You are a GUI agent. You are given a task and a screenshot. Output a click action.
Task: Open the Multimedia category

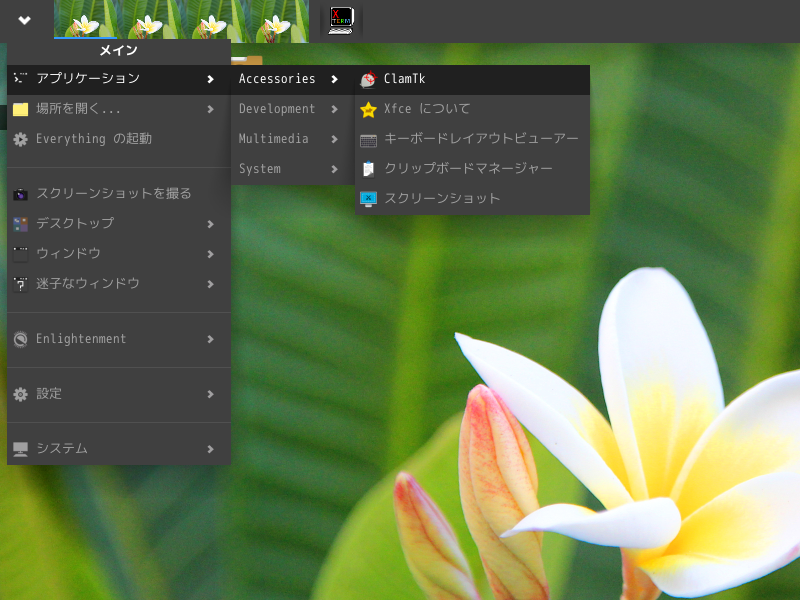(293, 139)
